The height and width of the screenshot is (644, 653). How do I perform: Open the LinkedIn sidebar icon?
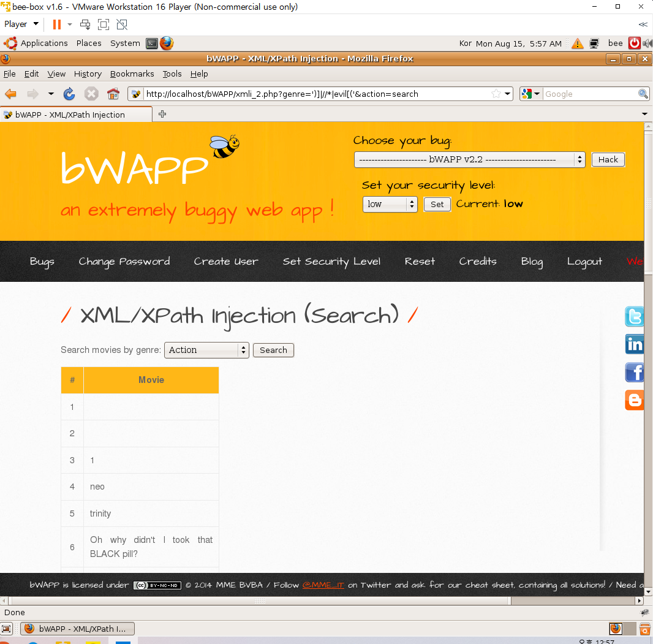(634, 344)
